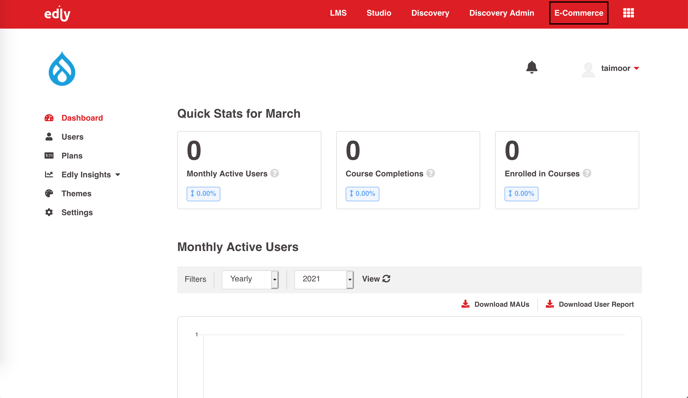The image size is (688, 398).
Task: Click the Quick Stats for March heading
Action: click(239, 114)
